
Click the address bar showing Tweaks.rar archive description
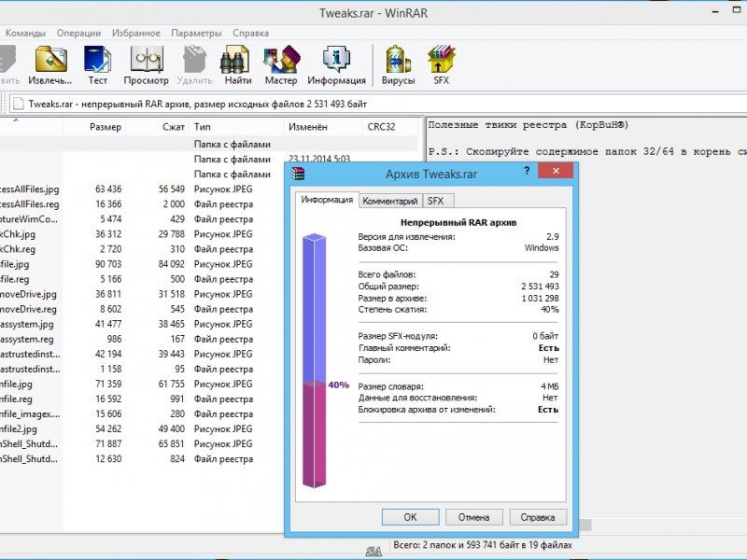pyautogui.click(x=379, y=104)
